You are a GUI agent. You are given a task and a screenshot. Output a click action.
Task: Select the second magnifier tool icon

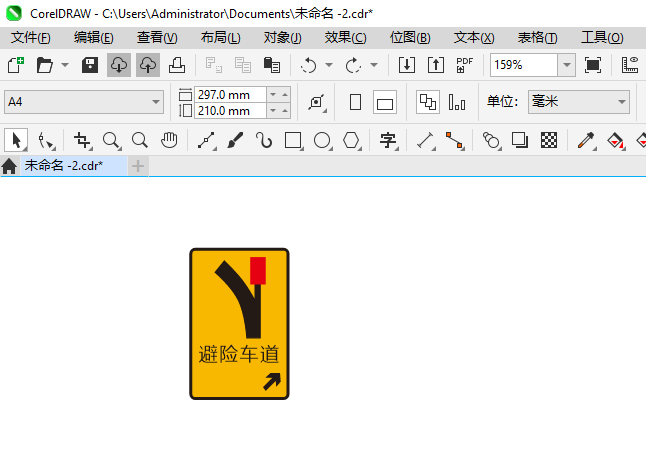coord(140,140)
